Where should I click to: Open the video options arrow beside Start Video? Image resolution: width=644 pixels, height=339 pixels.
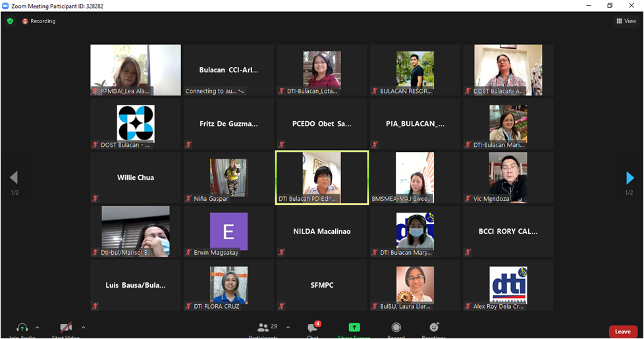84,328
